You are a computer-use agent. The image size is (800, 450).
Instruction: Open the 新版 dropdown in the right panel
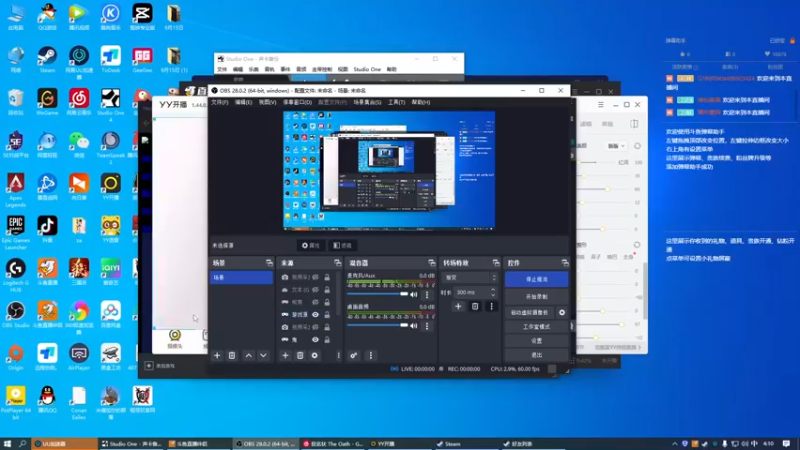616,146
